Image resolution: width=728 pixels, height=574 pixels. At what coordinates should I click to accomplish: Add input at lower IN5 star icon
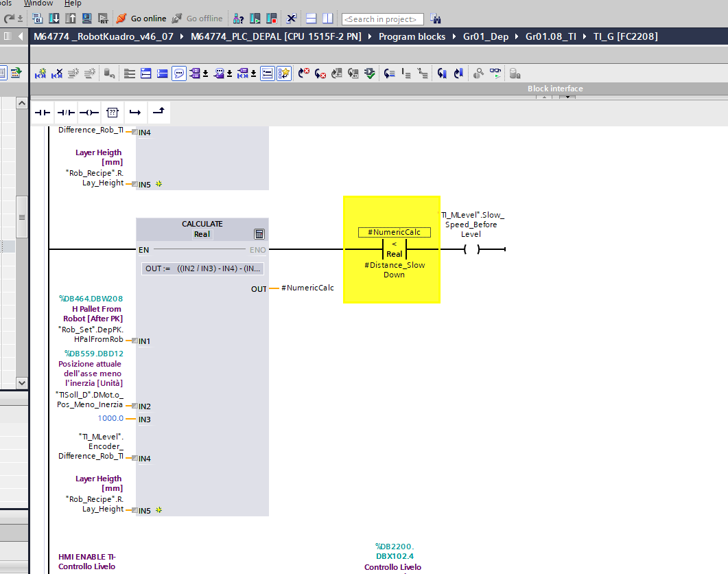click(x=158, y=510)
